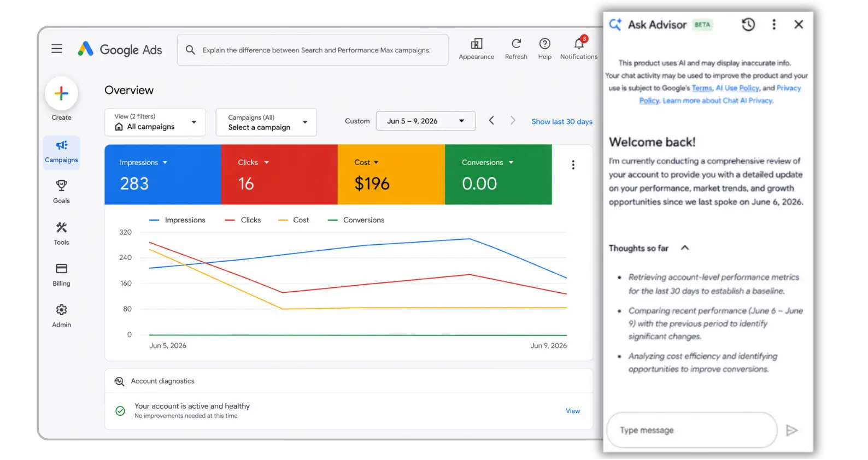Open the AI Use Policy link
The image size is (868, 460).
(x=737, y=88)
